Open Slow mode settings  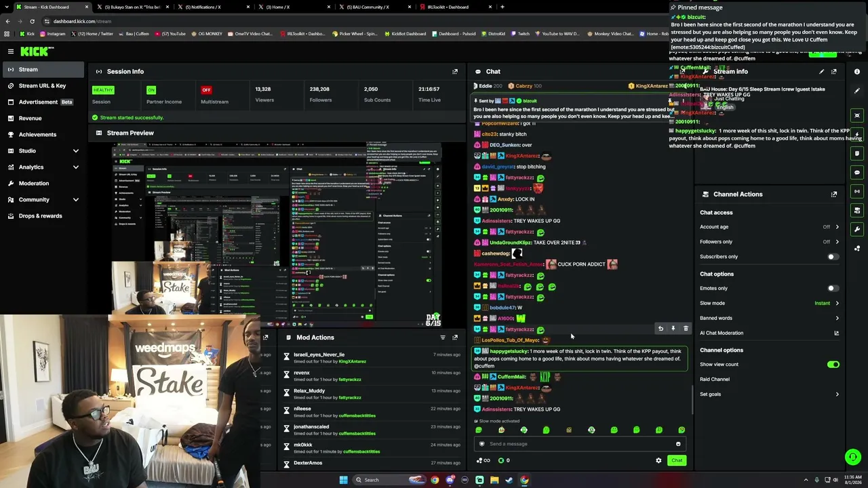[x=769, y=303]
